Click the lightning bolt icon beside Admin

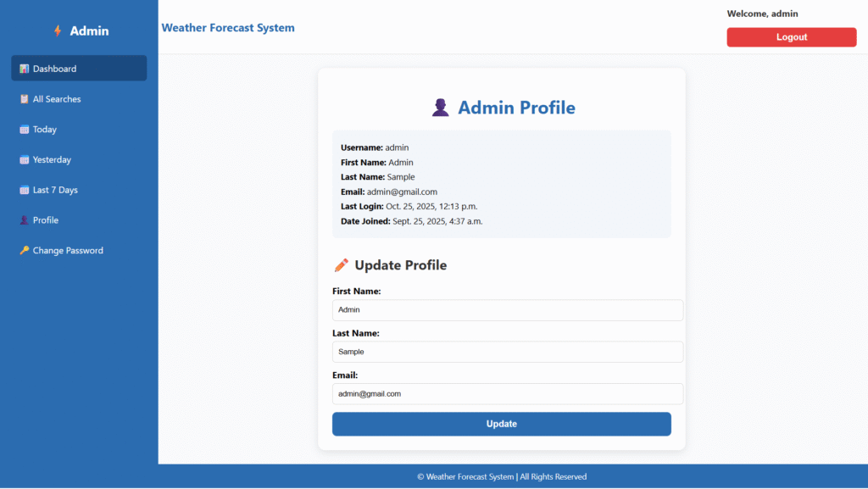(58, 31)
